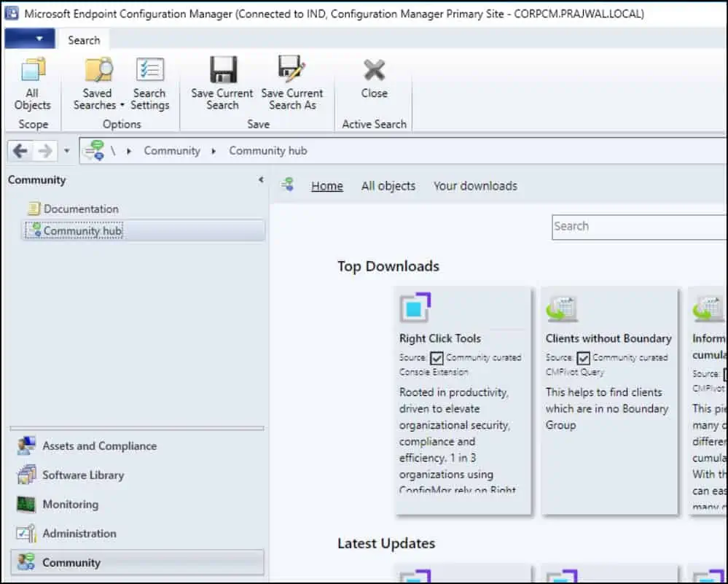
Task: Open the Monitoring workspace
Action: 138,504
